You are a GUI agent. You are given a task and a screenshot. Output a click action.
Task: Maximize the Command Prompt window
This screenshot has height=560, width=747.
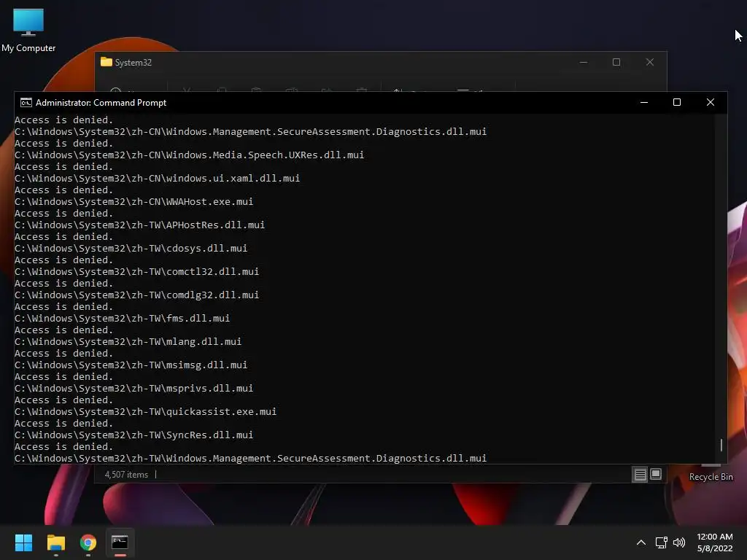coord(676,102)
